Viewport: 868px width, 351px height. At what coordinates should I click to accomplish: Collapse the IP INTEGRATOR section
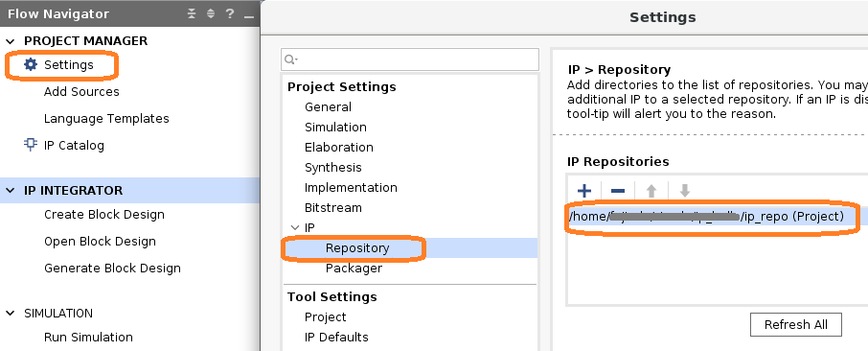click(11, 190)
